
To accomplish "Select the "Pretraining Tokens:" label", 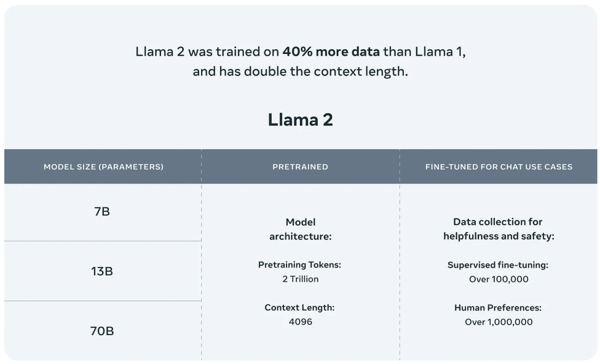I will pos(299,265).
